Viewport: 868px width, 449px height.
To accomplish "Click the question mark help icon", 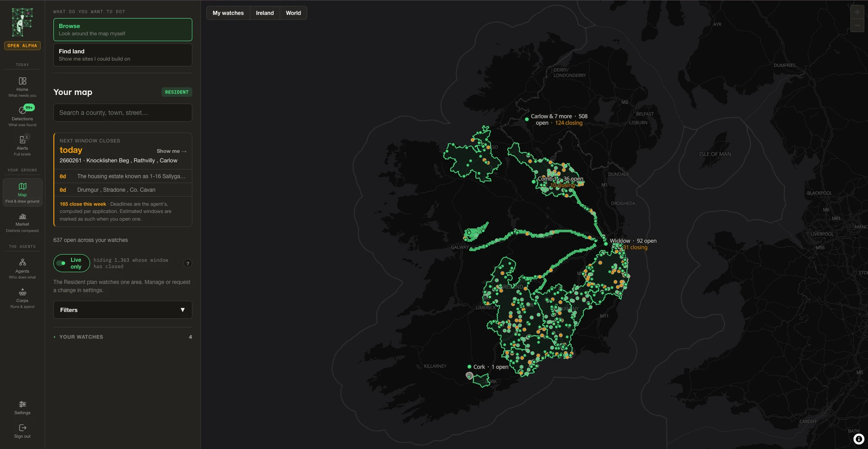I will point(188,264).
